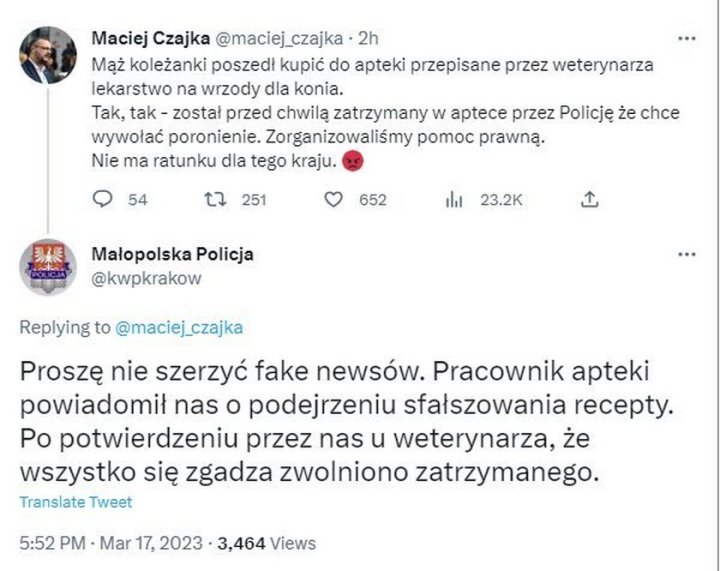720x571 pixels.
Task: Open the Małopolska Policja avatar
Action: pyautogui.click(x=48, y=268)
